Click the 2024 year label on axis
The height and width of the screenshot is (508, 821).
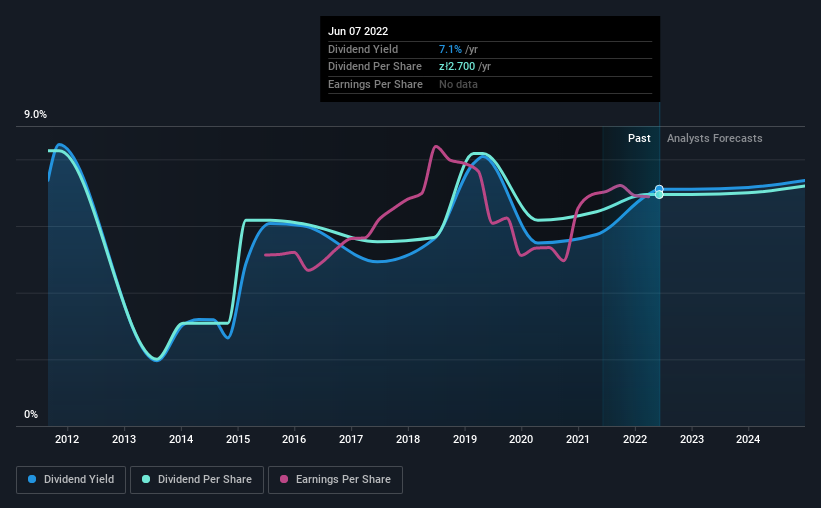pyautogui.click(x=748, y=439)
